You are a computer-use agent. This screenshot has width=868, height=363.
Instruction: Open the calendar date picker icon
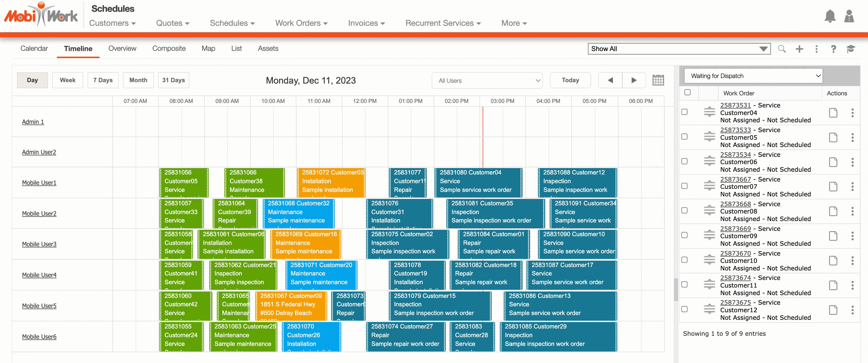(658, 80)
